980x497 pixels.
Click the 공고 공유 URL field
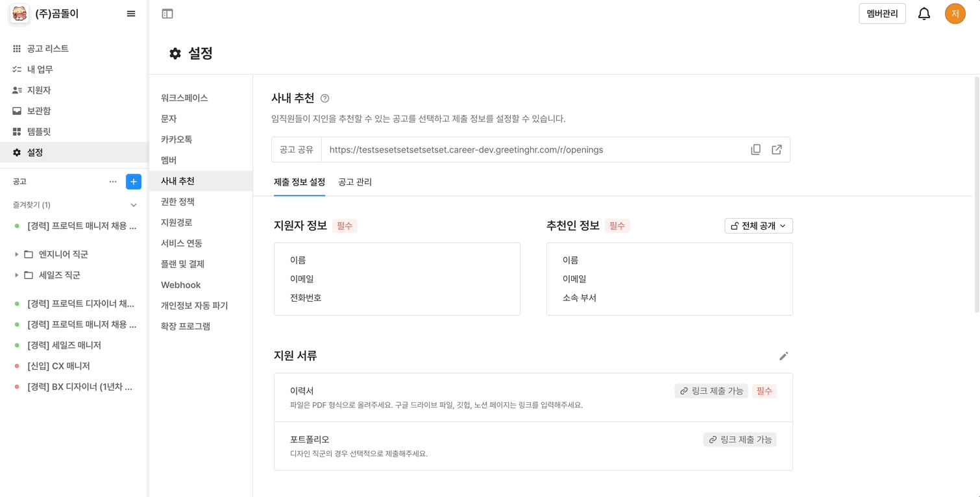(532, 150)
